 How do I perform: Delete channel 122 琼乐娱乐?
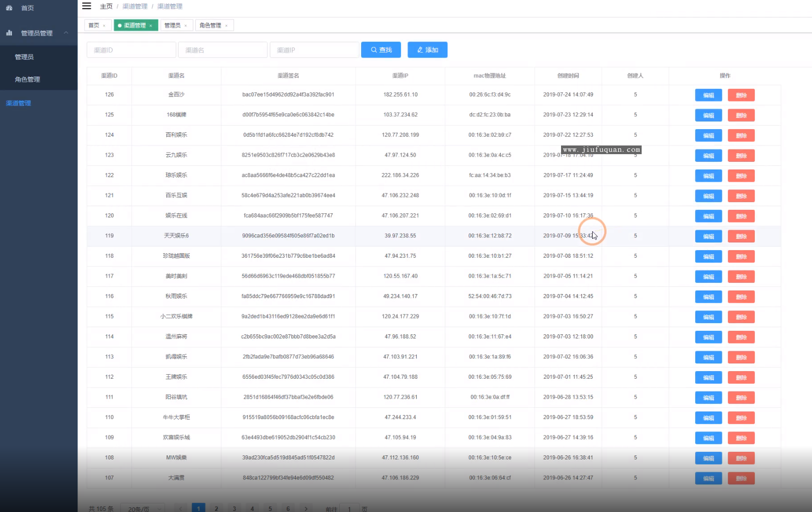coord(741,176)
